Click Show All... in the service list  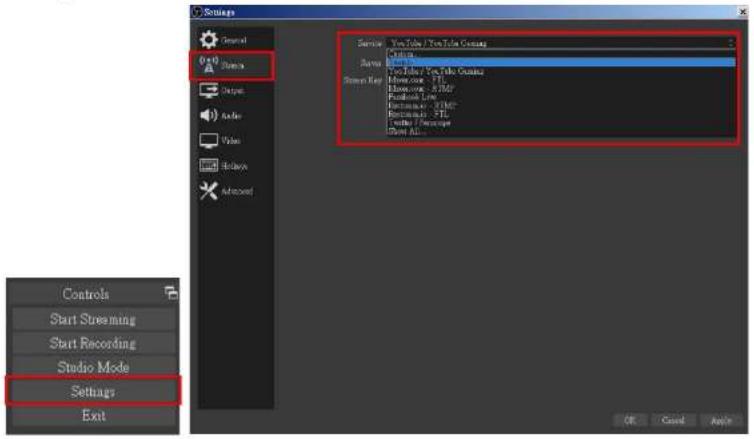coord(561,131)
